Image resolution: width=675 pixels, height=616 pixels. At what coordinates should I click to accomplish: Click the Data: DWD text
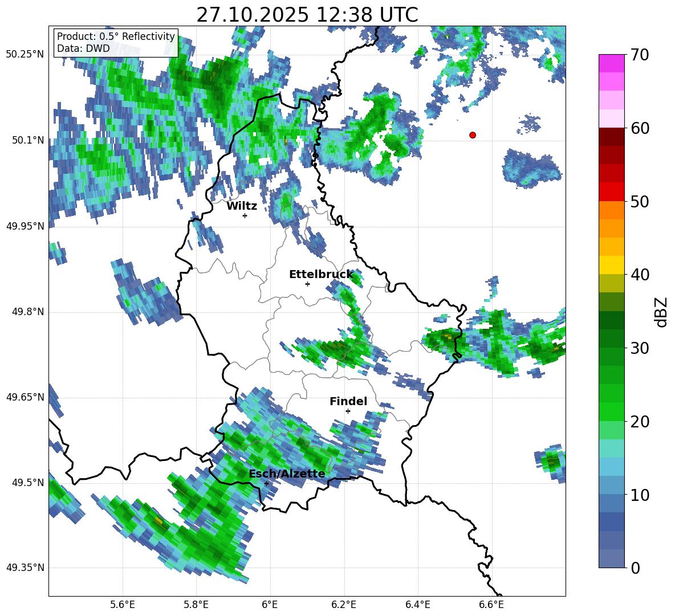coord(83,48)
